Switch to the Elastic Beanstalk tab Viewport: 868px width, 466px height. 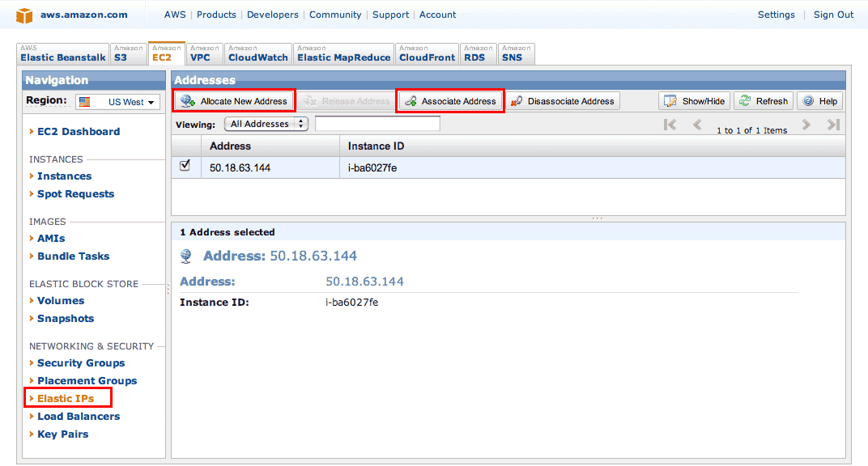coord(62,53)
